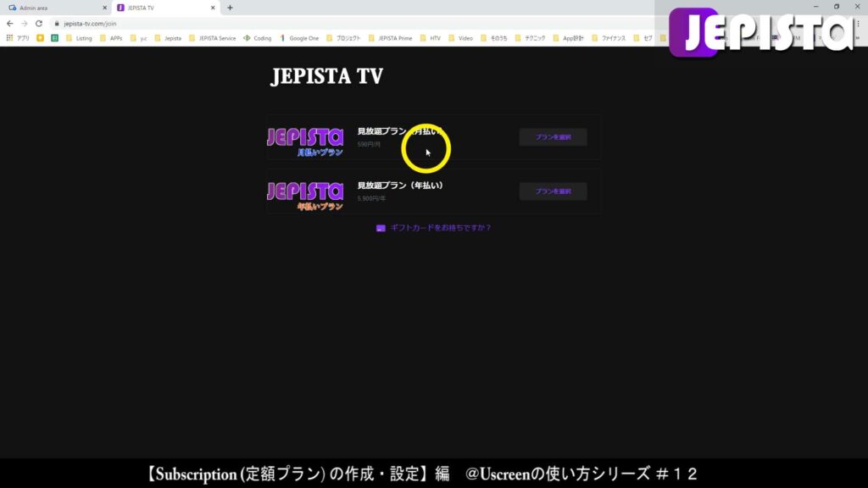Image resolution: width=868 pixels, height=488 pixels.
Task: Open the JEPISTA Service bookmark folder
Action: 212,38
